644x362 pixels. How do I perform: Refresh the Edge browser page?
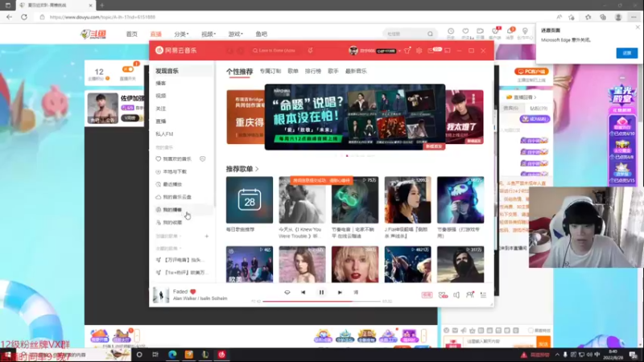(x=24, y=17)
